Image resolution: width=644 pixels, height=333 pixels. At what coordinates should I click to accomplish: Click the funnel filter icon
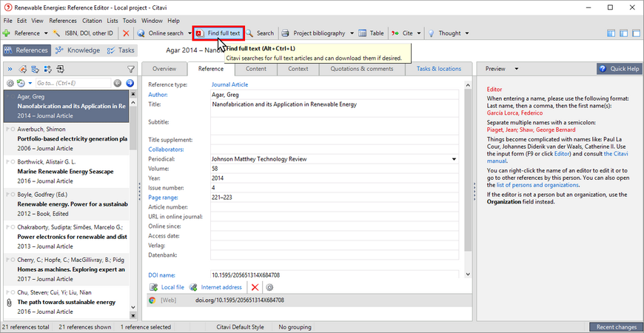[130, 69]
